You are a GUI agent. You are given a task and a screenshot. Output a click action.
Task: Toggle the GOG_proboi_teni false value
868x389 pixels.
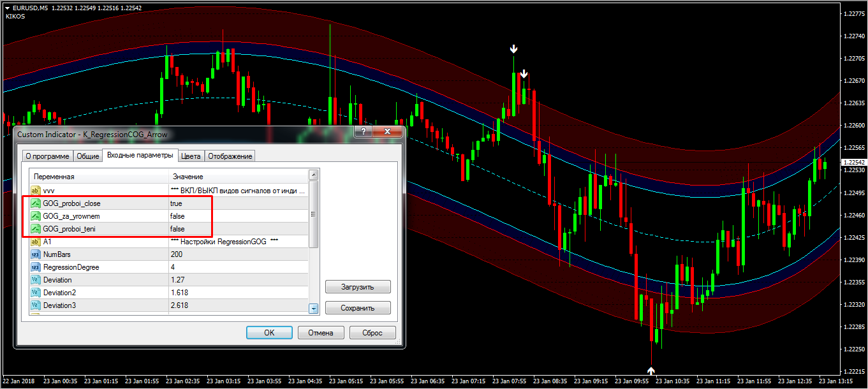(177, 229)
